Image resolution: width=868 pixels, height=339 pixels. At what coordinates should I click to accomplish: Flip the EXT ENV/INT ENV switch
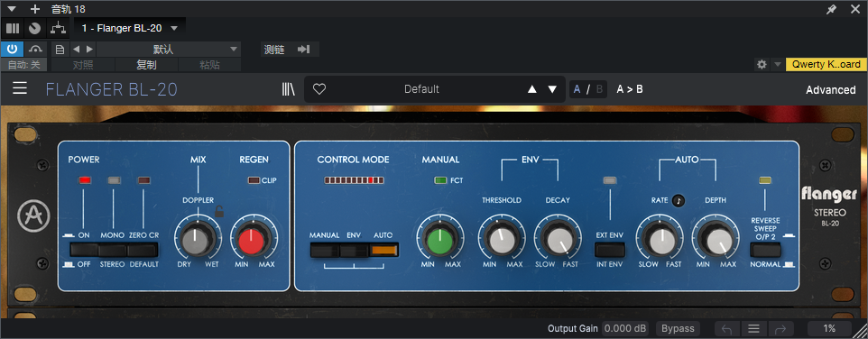coord(609,250)
